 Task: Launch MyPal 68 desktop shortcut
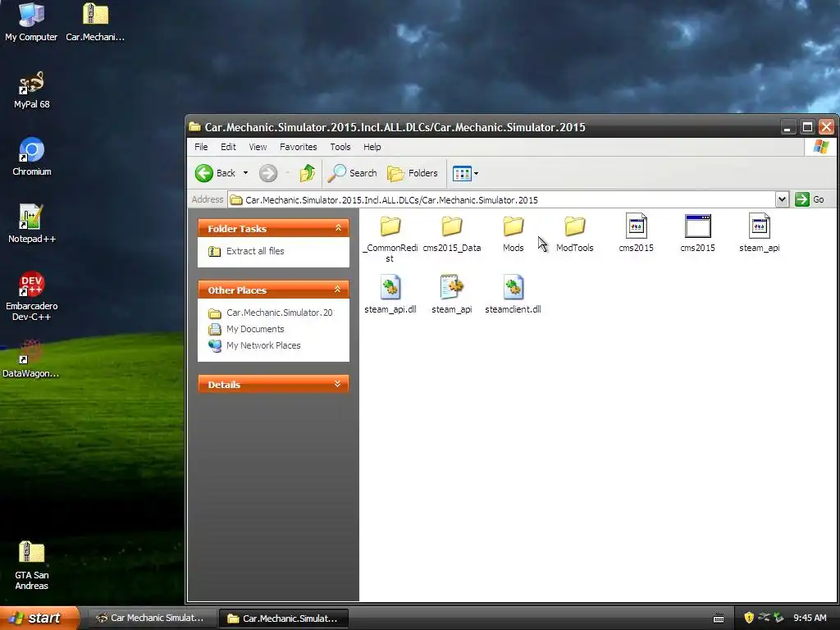[32, 89]
